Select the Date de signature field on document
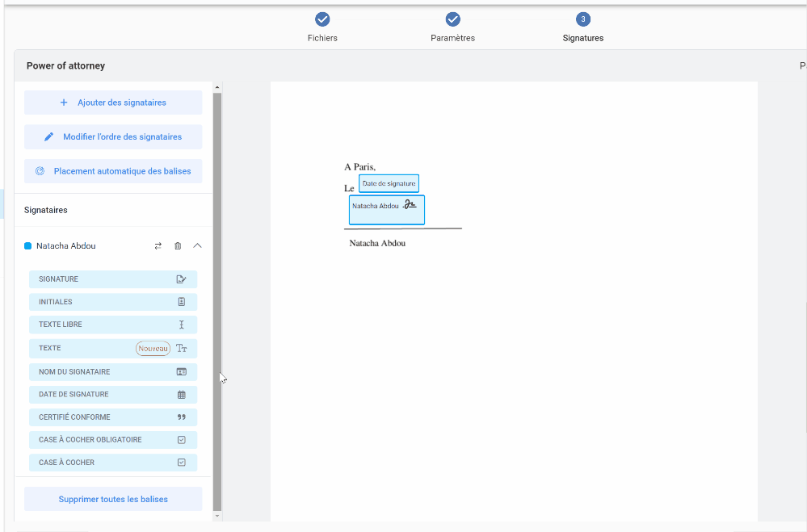 click(x=389, y=184)
